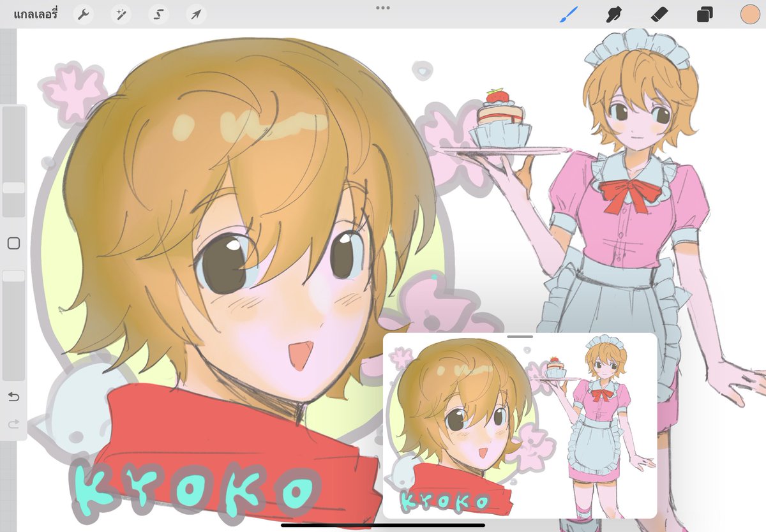Click the brush opacity slider handle

coord(13,276)
